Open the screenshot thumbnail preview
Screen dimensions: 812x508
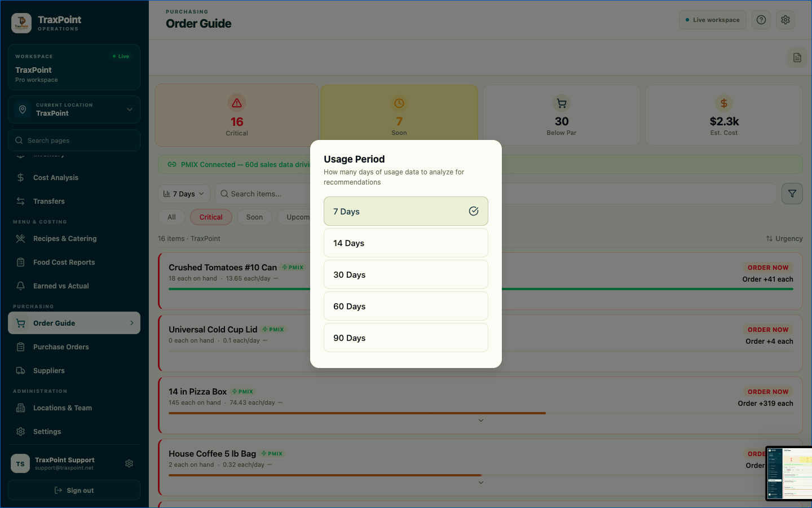[x=789, y=474]
